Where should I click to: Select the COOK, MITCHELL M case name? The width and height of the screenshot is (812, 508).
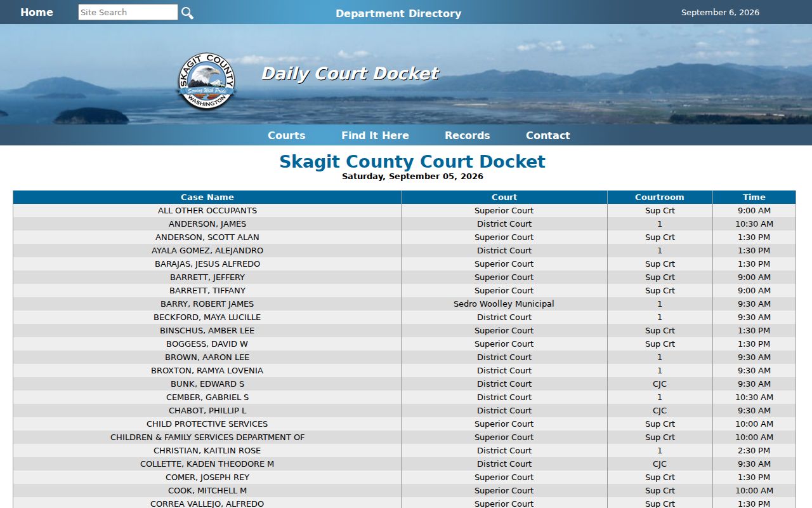207,490
